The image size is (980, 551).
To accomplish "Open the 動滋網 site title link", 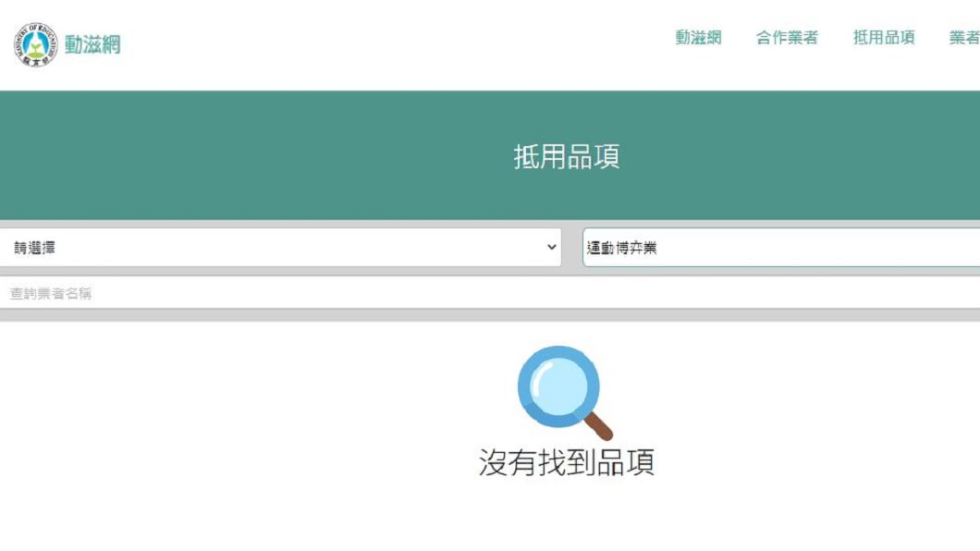I will click(x=92, y=44).
